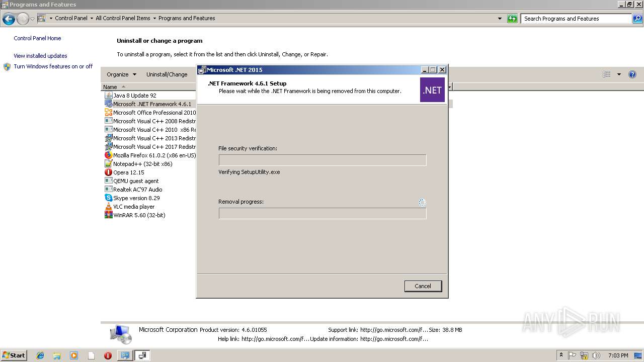Open Control Panel Home link
Viewport: 644px width, 362px height.
pyautogui.click(x=37, y=38)
